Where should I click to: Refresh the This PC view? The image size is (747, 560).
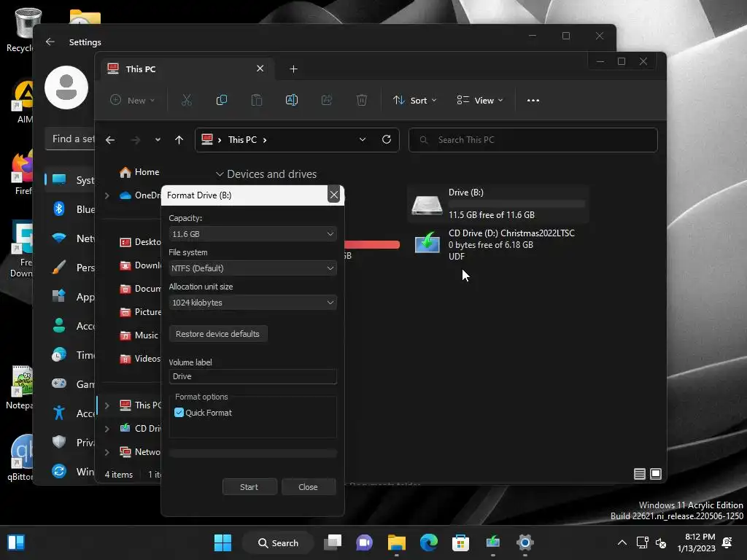click(x=387, y=139)
